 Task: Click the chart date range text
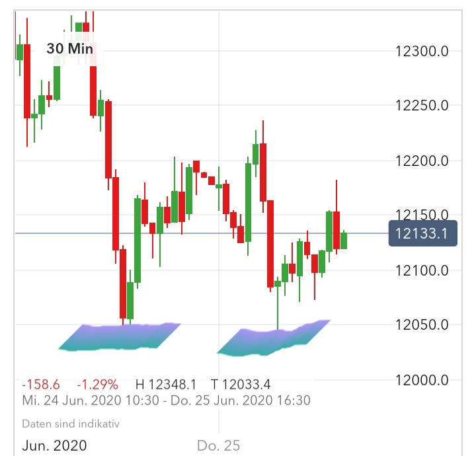click(166, 400)
